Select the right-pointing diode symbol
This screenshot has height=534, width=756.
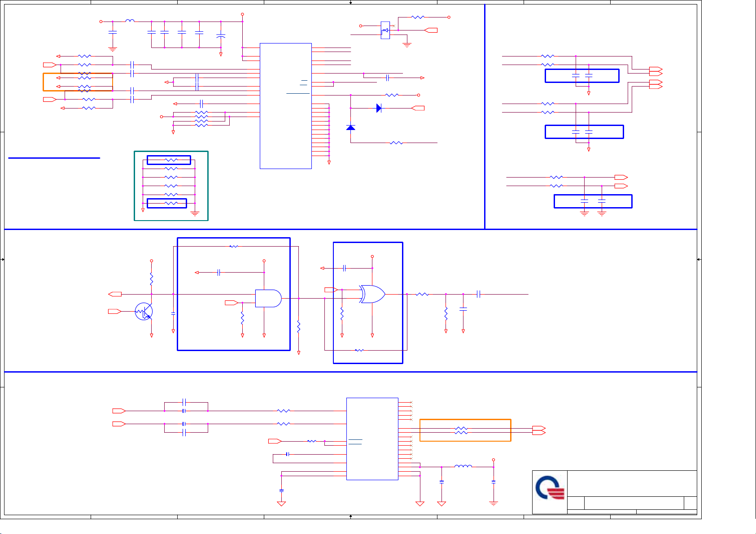click(x=379, y=108)
